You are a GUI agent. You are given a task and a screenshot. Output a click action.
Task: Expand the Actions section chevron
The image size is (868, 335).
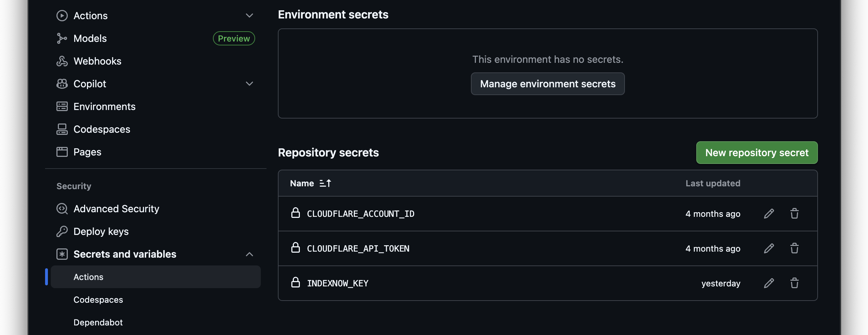click(x=249, y=15)
